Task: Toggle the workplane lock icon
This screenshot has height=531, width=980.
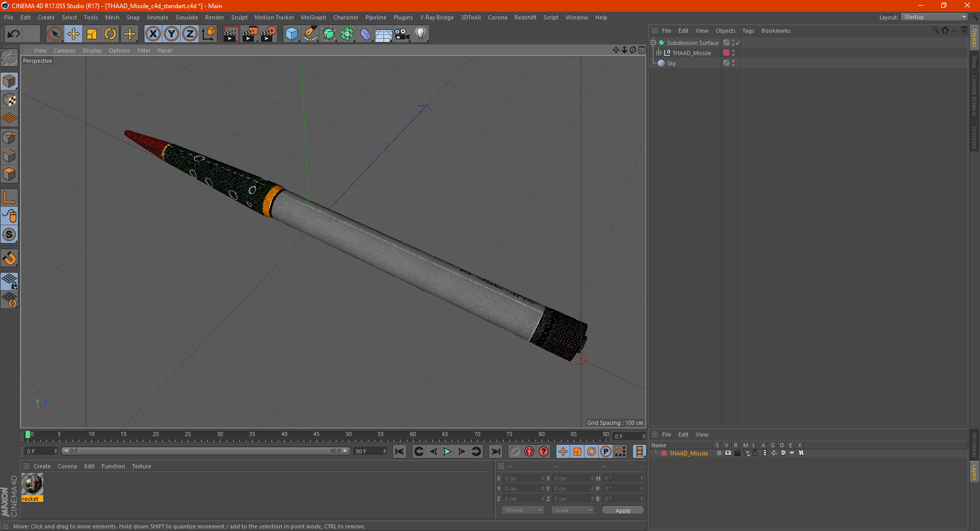Action: click(10, 281)
